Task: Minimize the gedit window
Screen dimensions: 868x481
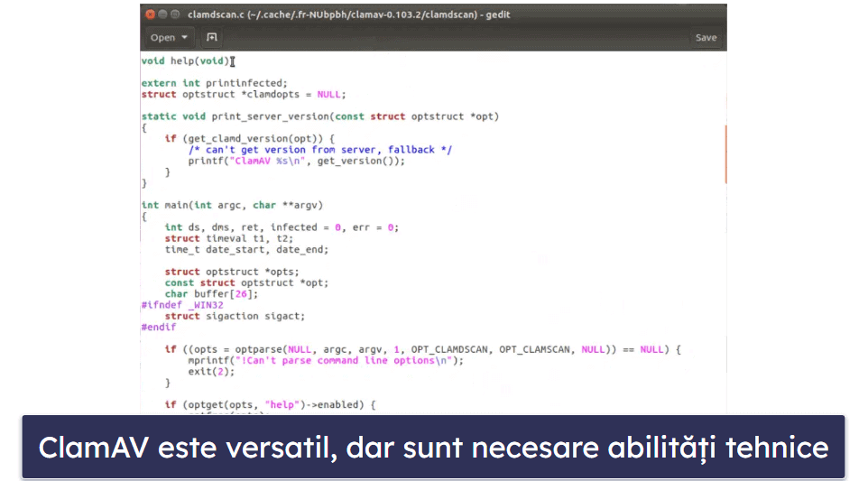Action: (162, 14)
